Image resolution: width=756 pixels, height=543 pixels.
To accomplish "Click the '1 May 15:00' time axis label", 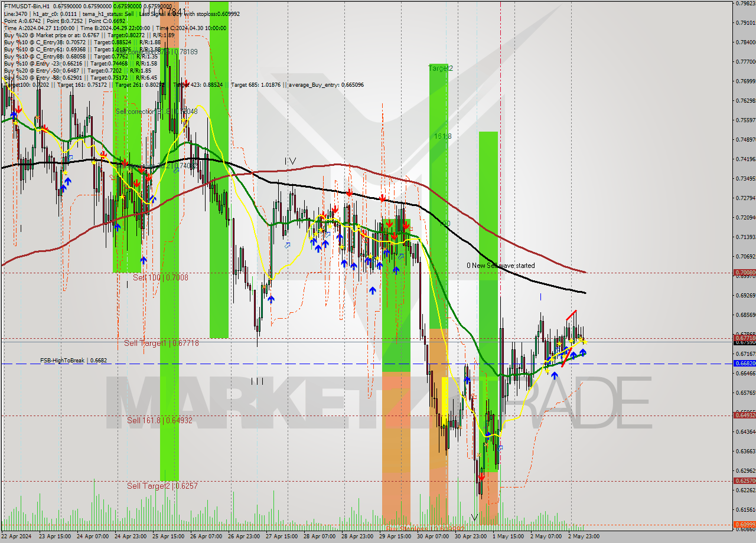I will [x=508, y=537].
